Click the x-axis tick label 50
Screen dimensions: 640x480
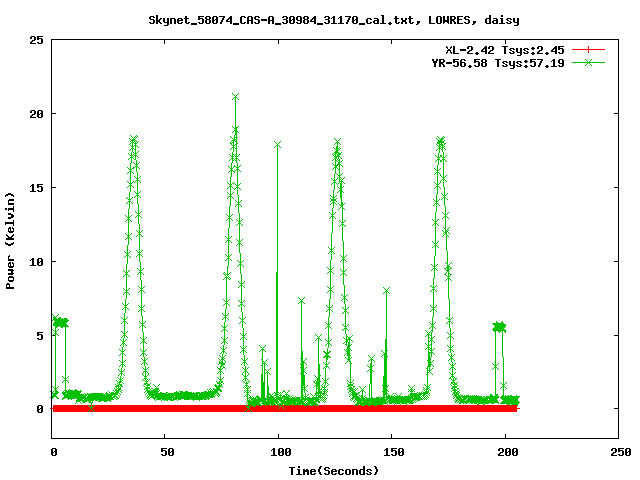[x=167, y=452]
